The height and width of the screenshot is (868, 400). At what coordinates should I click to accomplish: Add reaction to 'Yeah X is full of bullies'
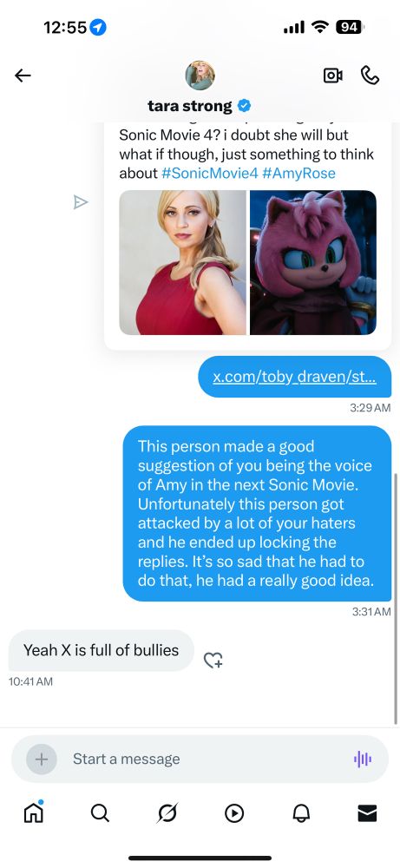213,660
